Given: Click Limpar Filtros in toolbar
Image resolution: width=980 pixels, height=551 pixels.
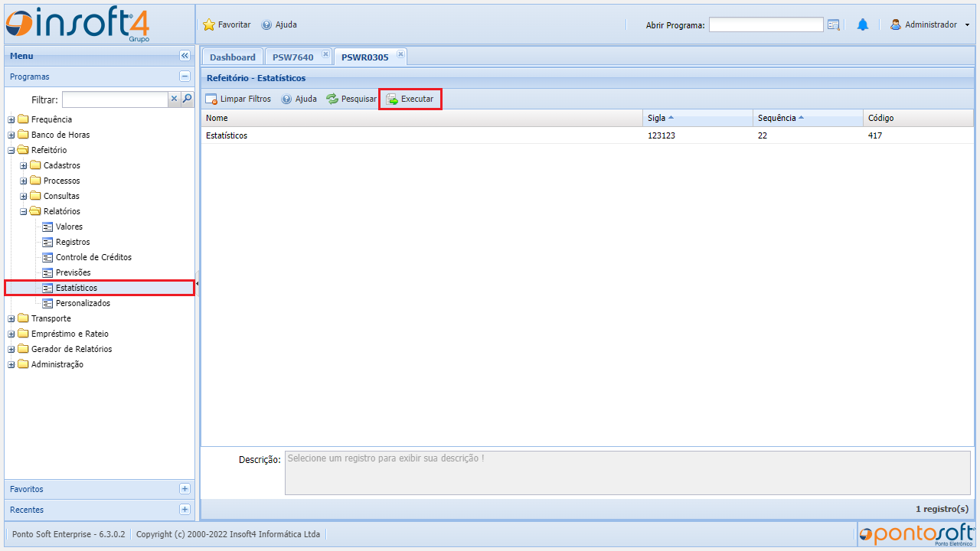Looking at the screenshot, I should coord(238,99).
